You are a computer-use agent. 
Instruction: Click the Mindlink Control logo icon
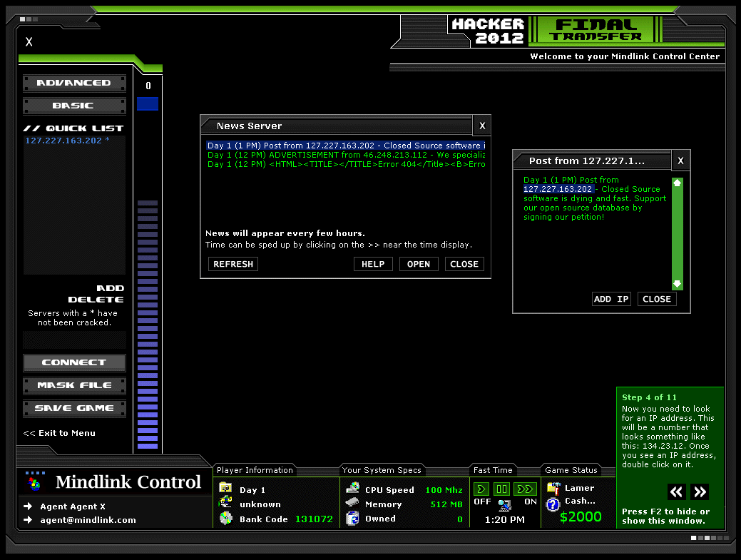pos(34,482)
